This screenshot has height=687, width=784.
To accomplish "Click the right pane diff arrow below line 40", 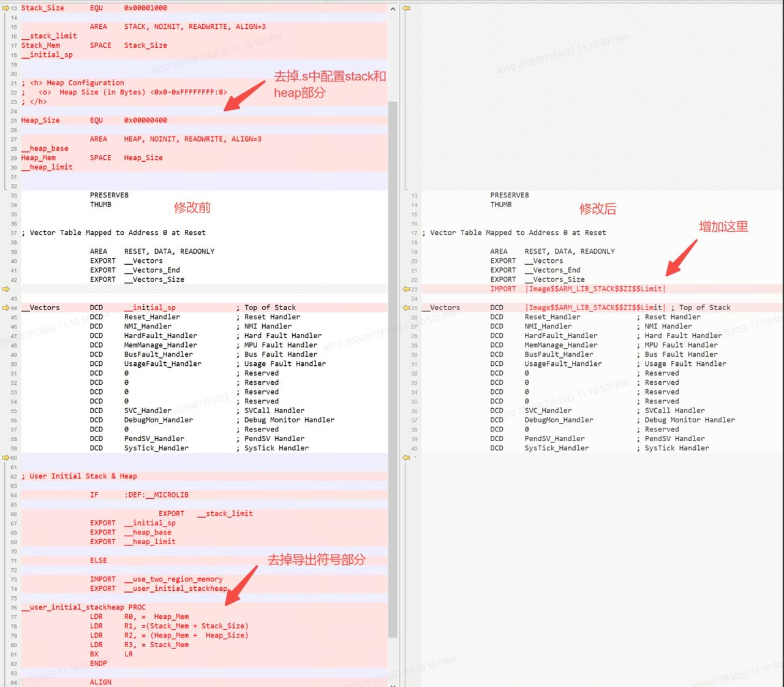I will (406, 458).
